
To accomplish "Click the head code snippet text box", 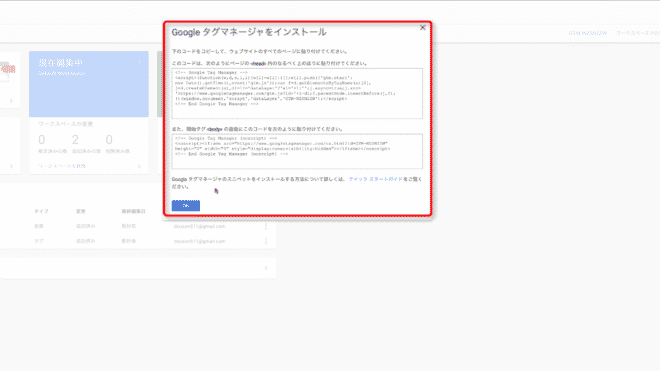I will coord(297,93).
